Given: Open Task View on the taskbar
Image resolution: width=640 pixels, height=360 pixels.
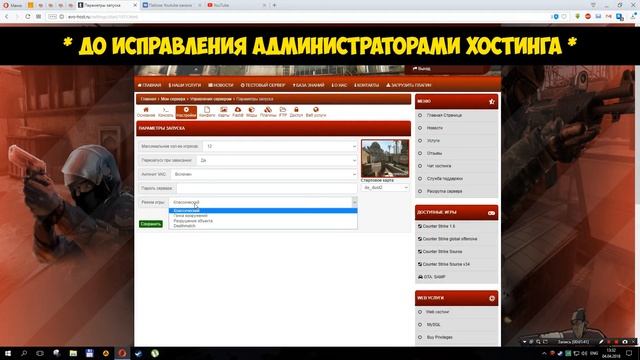Looking at the screenshot, I should click(40, 353).
